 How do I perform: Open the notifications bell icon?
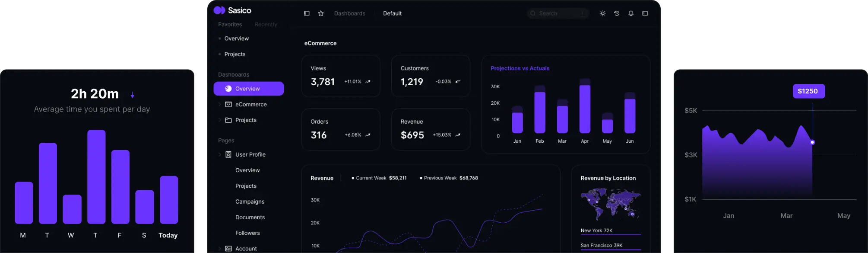click(x=631, y=13)
